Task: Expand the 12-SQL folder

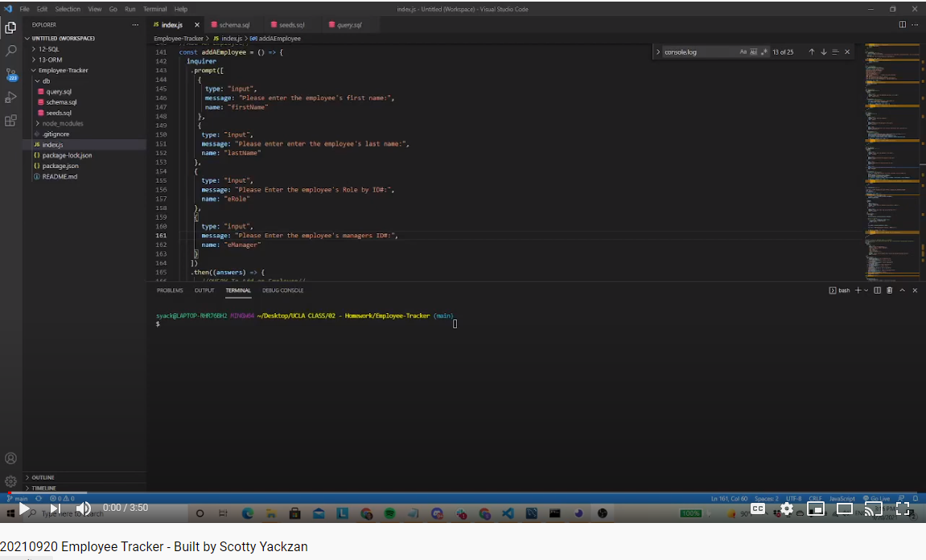Action: point(49,49)
